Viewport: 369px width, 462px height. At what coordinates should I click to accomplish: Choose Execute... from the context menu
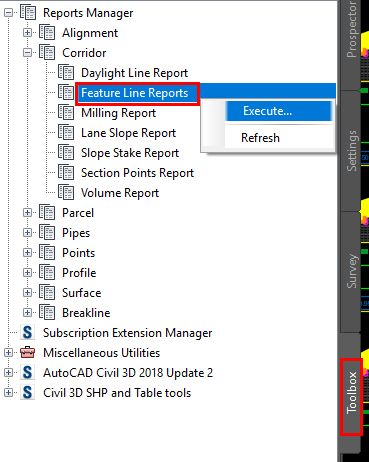click(279, 111)
